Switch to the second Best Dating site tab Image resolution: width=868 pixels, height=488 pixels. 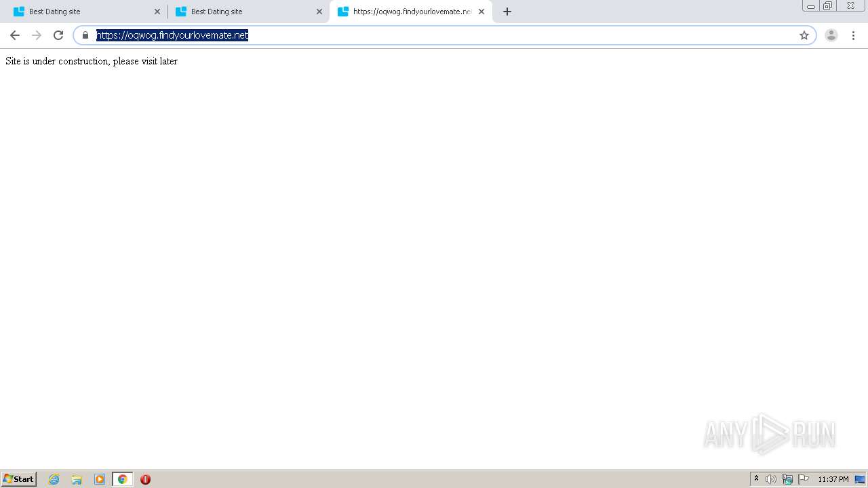pos(249,12)
